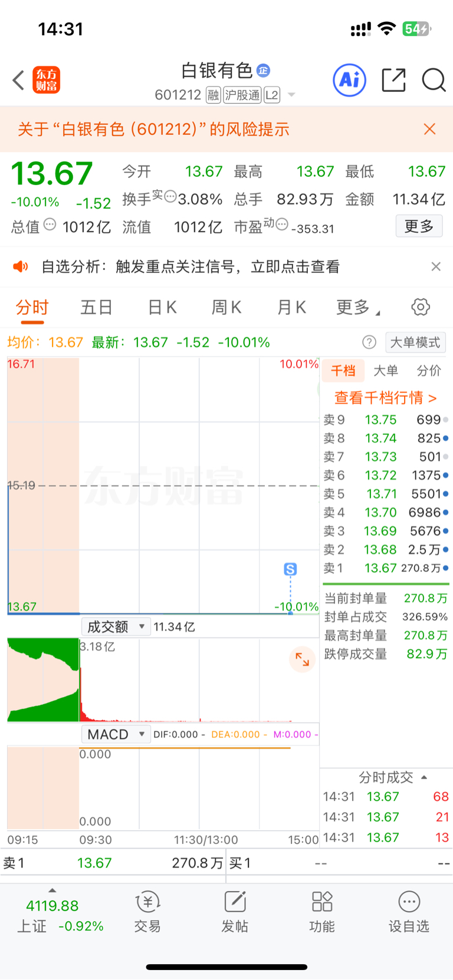This screenshot has height=980, width=453.
Task: Tap the 发帖 post icon
Action: pyautogui.click(x=235, y=912)
